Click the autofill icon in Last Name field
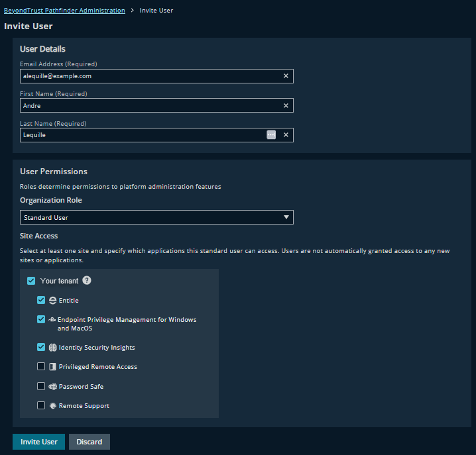Viewport: 476px width, 455px height. coord(271,134)
